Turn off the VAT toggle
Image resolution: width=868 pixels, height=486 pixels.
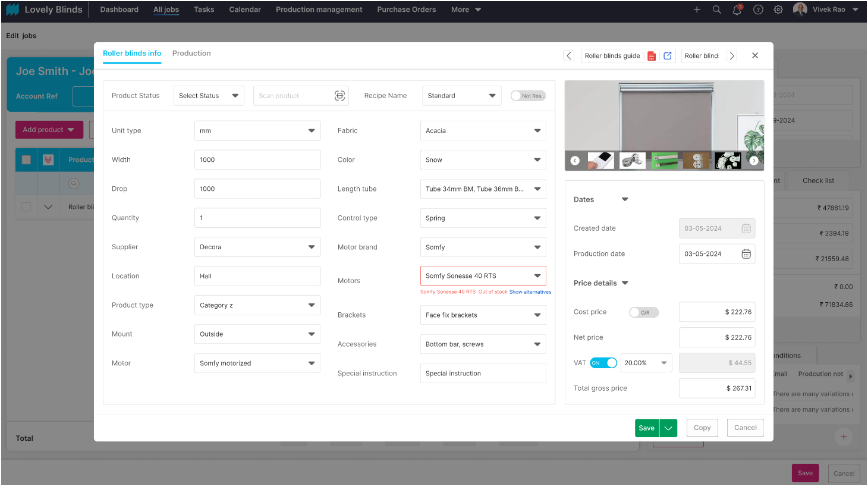(x=603, y=363)
